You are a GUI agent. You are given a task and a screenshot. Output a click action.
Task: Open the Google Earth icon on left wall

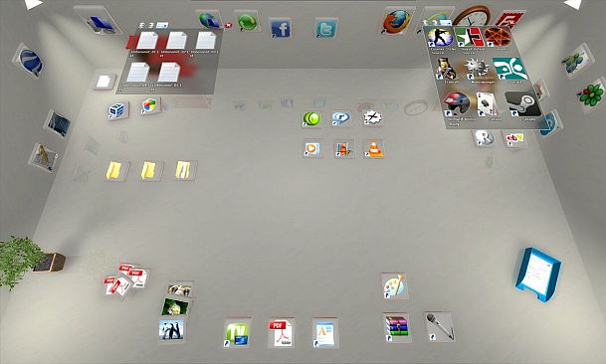[x=30, y=62]
